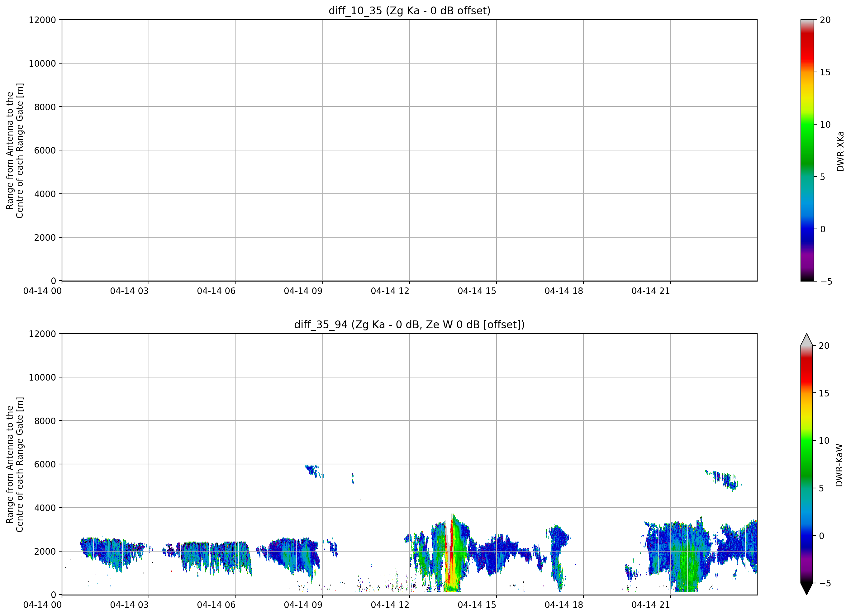Click the 8000 y-tick of the bottom plot
The height and width of the screenshot is (616, 851).
click(x=45, y=421)
